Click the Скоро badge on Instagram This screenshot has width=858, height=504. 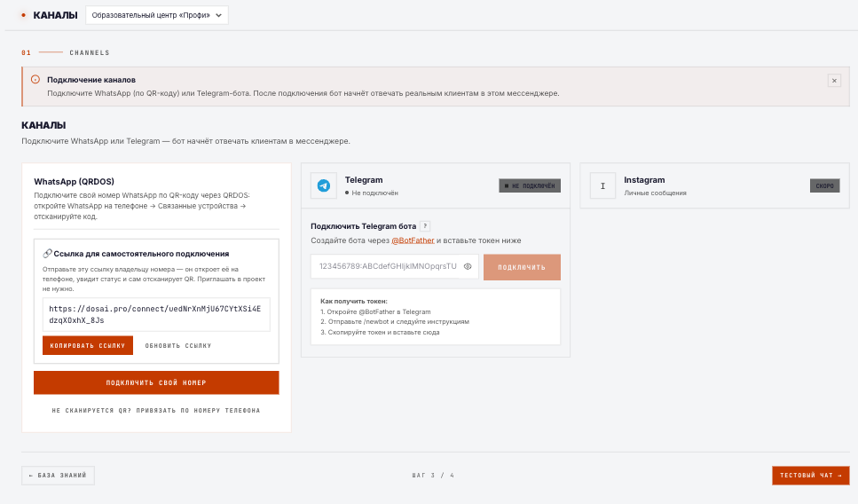coord(824,185)
